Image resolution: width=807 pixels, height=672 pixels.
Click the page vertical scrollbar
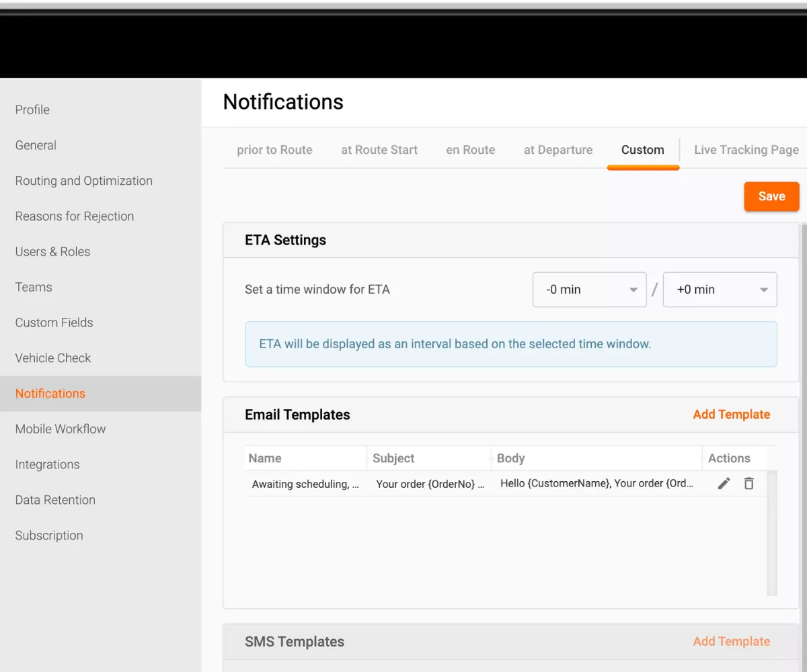[804, 447]
